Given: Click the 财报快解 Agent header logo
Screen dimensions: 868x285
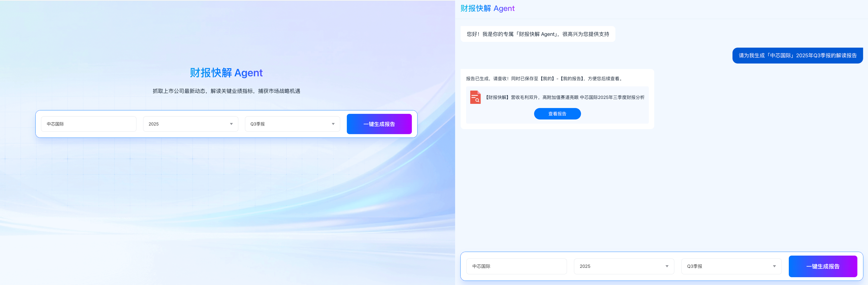Looking at the screenshot, I should pos(487,8).
